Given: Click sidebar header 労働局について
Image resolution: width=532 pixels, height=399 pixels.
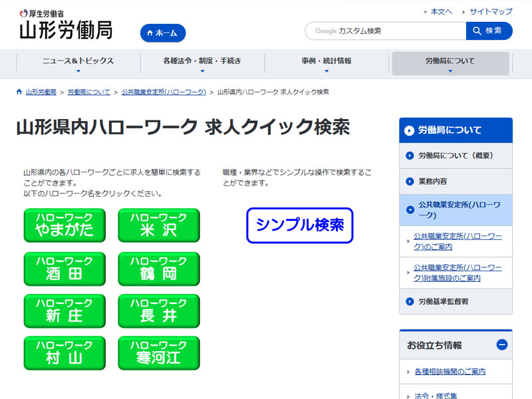Looking at the screenshot, I should [x=456, y=130].
